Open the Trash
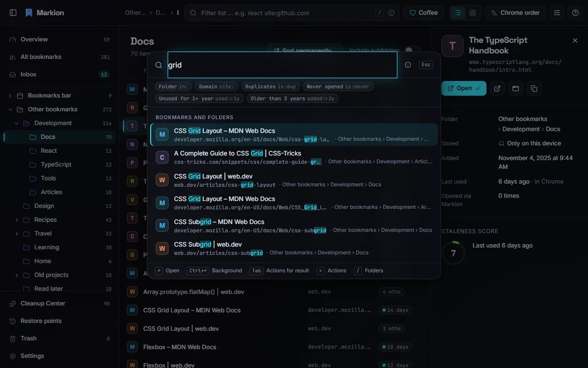588x368 pixels. [x=60, y=339]
